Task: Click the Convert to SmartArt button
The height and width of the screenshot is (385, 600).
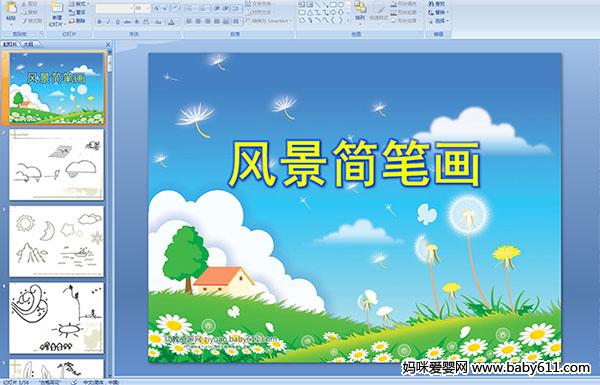Action: click(269, 21)
